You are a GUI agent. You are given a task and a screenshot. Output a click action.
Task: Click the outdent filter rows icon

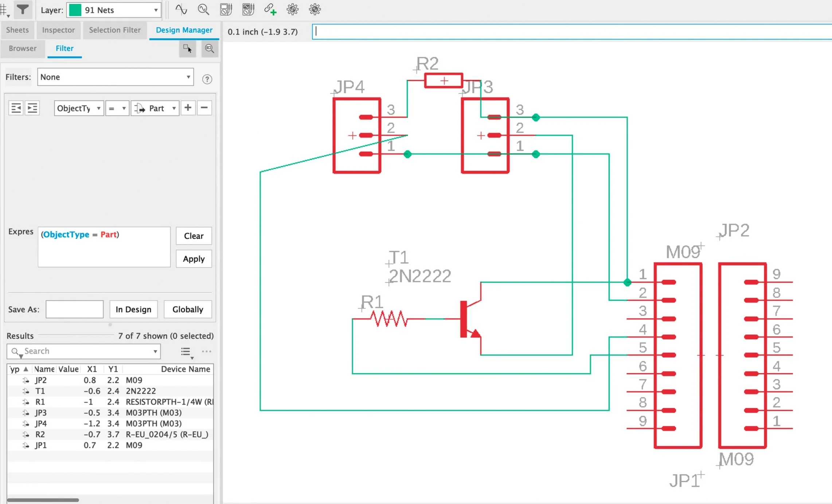tap(16, 108)
